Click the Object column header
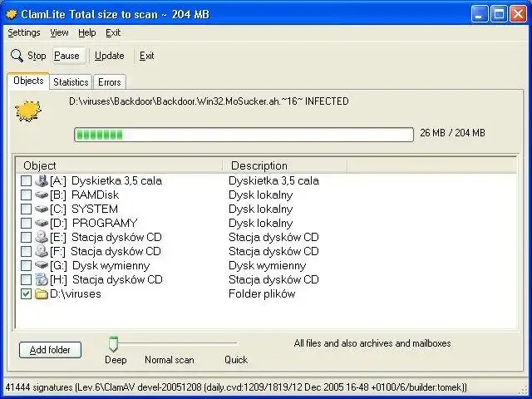 [120, 165]
